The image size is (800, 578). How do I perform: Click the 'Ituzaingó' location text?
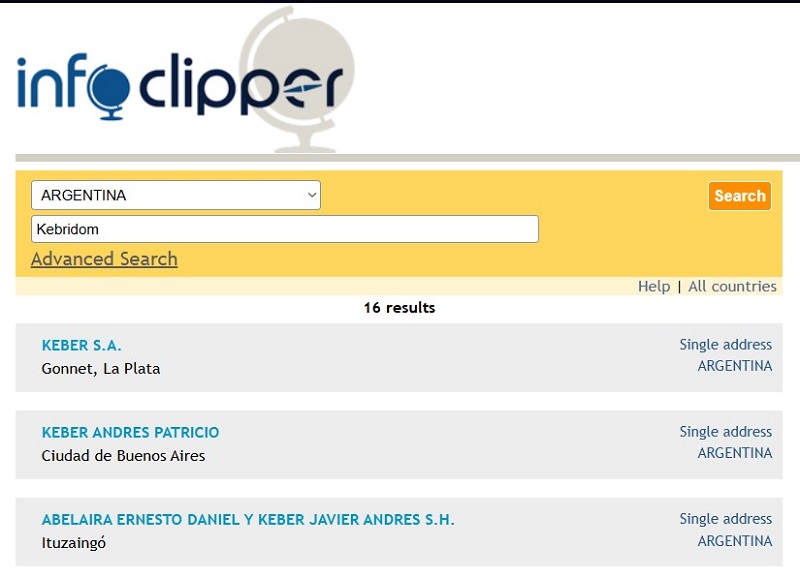(73, 543)
